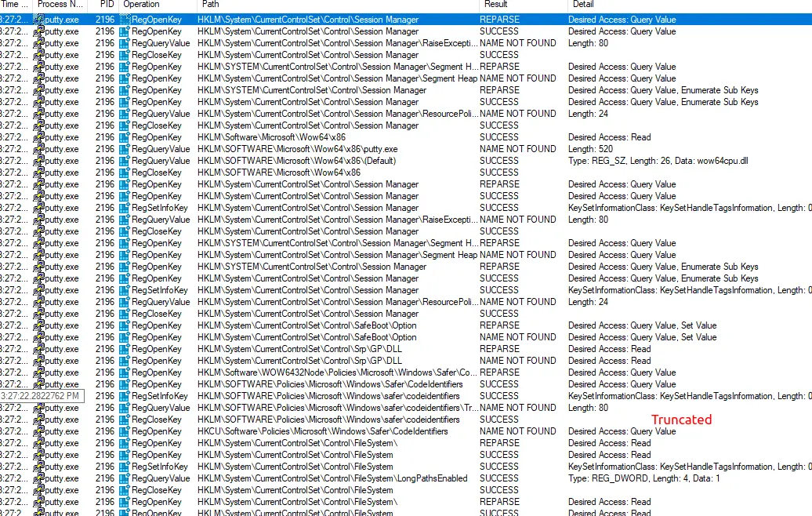
Task: Click RegCloseKey operation in the Control\FileSystem row
Action: pyautogui.click(x=157, y=491)
